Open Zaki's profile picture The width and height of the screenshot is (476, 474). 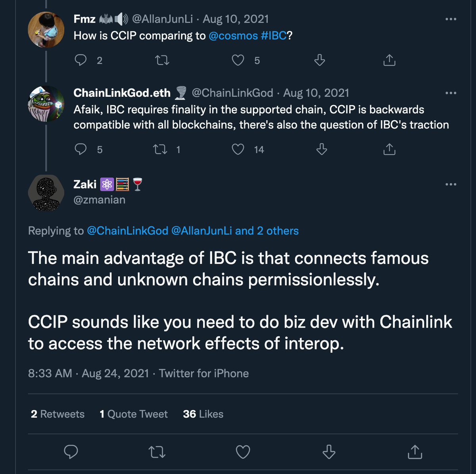coord(46,193)
